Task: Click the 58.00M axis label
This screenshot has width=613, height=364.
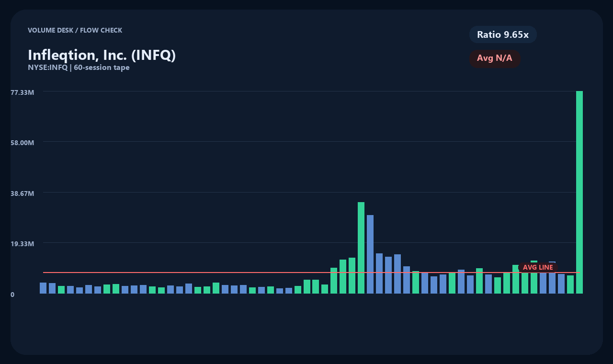Action: [23, 143]
